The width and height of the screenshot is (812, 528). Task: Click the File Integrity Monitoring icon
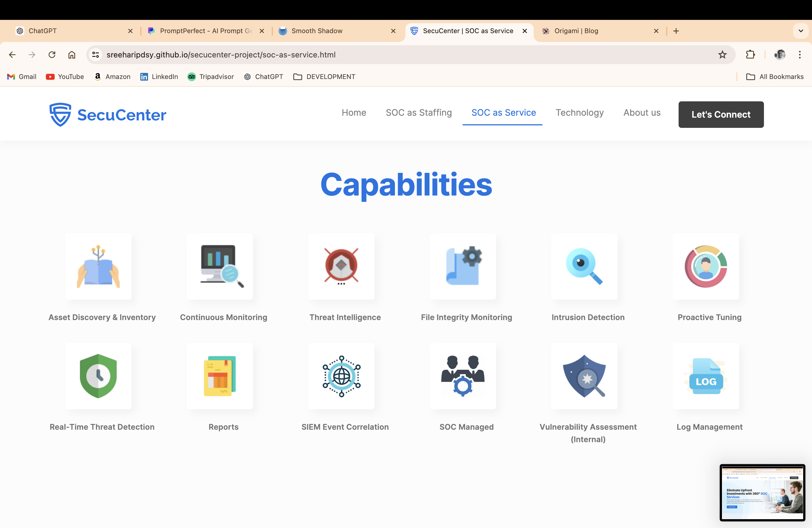(x=463, y=266)
